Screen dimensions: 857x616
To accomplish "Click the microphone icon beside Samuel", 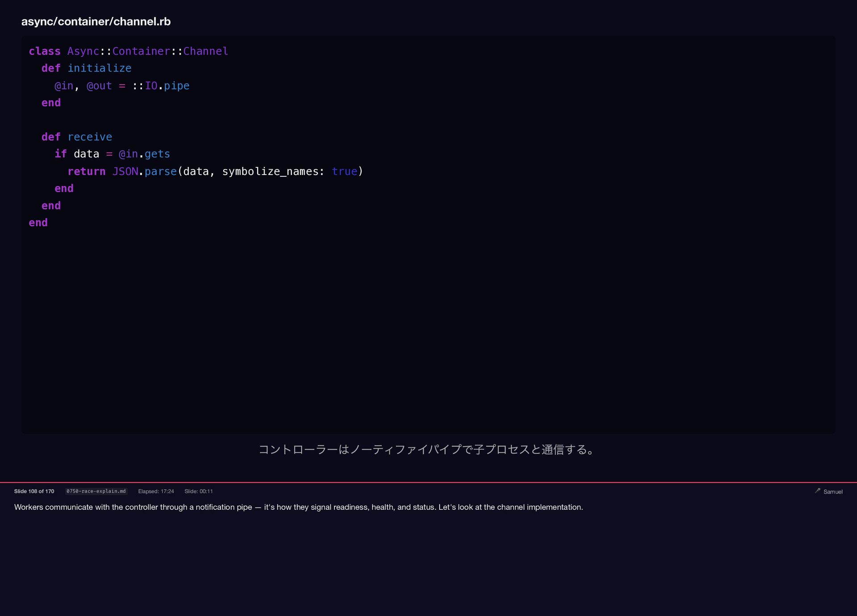I will click(817, 491).
